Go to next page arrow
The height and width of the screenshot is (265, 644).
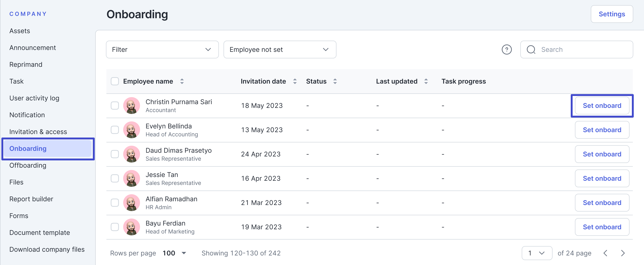click(623, 253)
